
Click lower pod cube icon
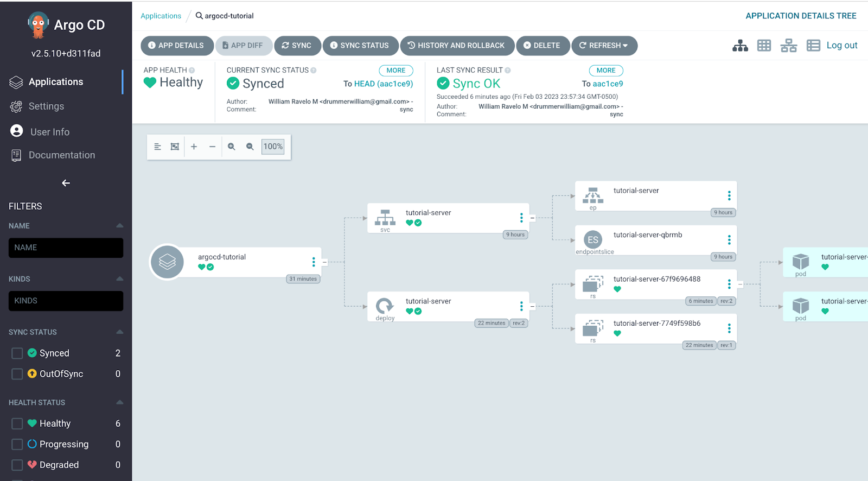(801, 306)
